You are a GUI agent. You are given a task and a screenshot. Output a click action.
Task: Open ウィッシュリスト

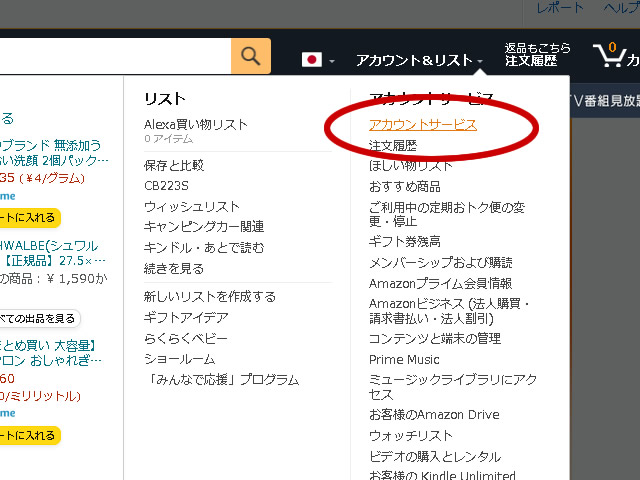tap(192, 207)
